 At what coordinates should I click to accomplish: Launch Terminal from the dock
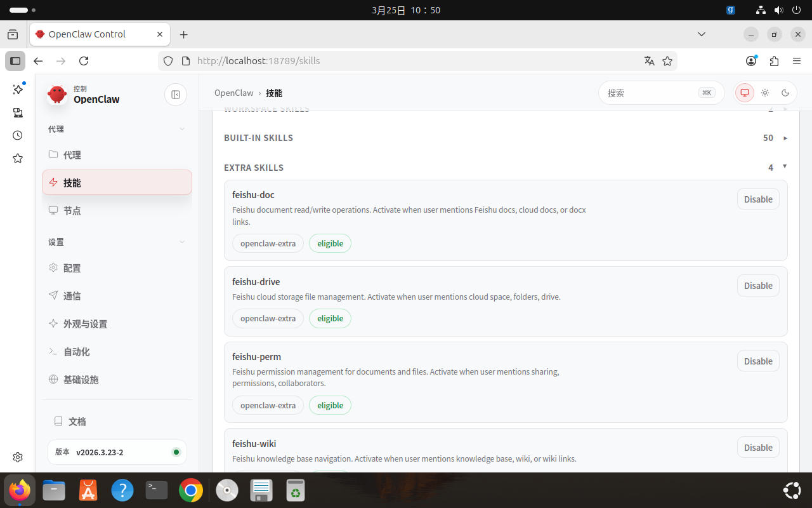(157, 490)
